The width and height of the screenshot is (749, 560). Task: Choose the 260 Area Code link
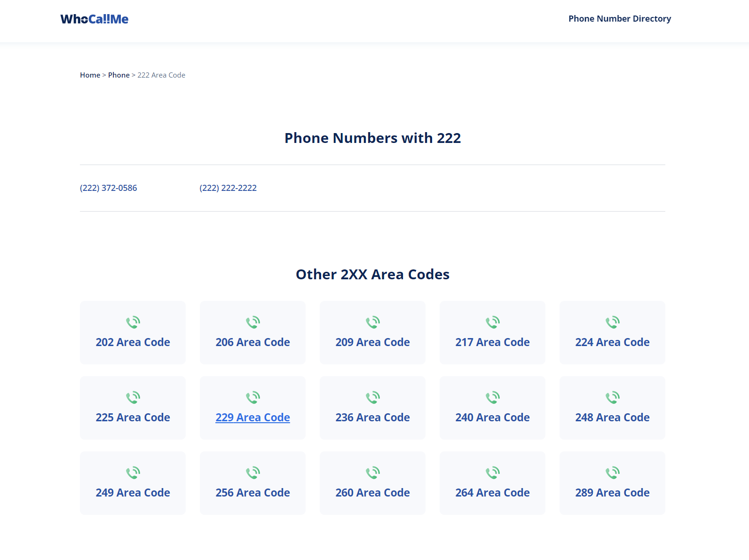372,493
